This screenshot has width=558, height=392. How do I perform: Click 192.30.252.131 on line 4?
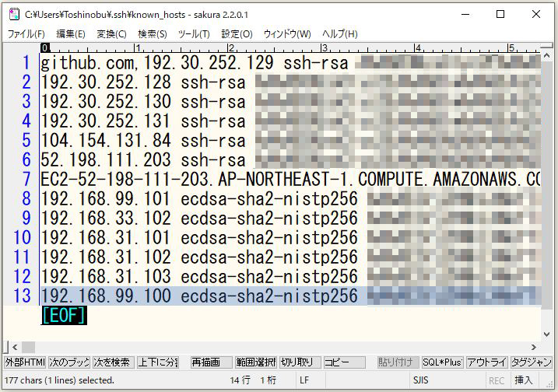coord(106,121)
